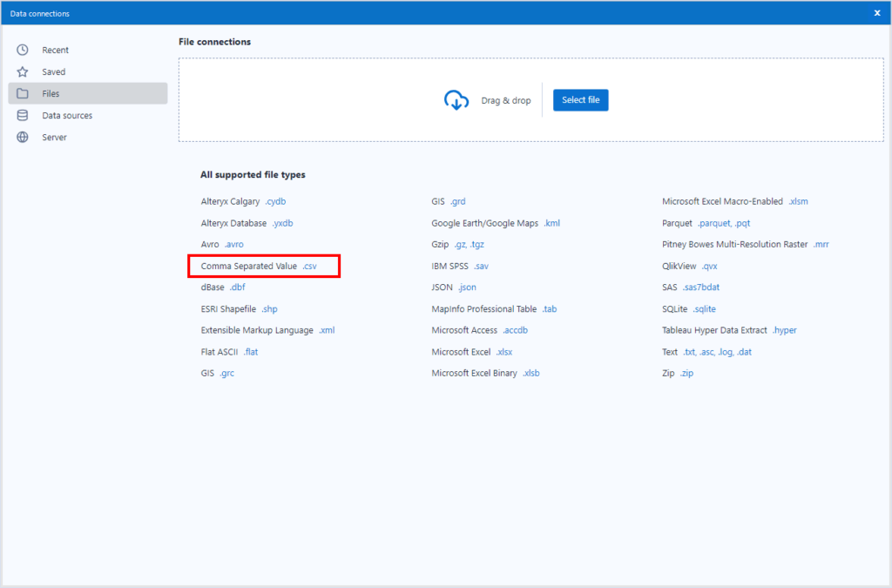Click the Data sources database icon
The width and height of the screenshot is (892, 588).
pyautogui.click(x=23, y=116)
